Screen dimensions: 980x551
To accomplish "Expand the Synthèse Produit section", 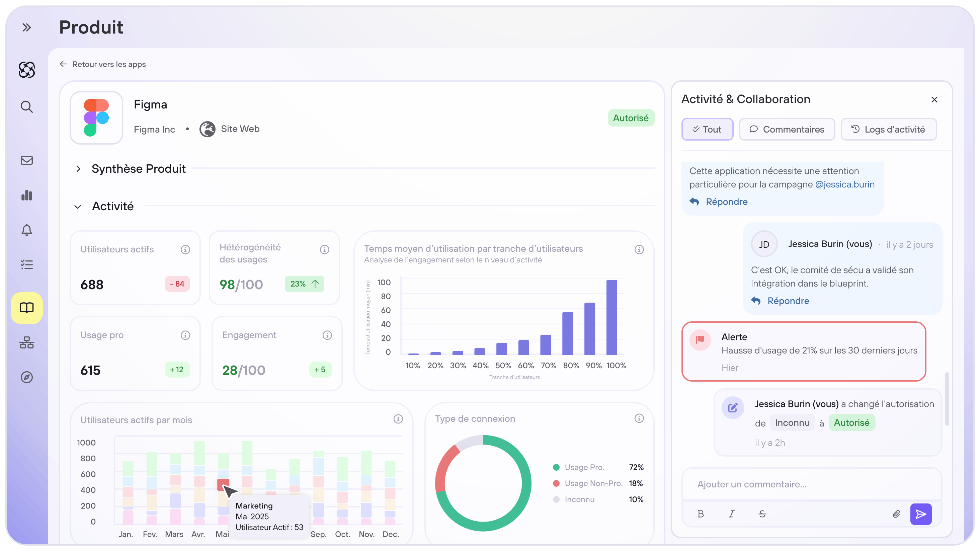I will tap(78, 169).
